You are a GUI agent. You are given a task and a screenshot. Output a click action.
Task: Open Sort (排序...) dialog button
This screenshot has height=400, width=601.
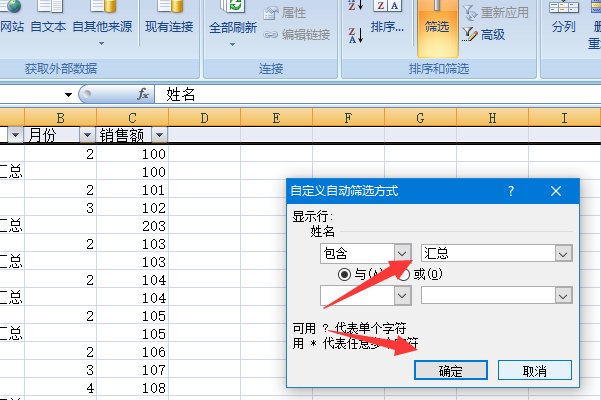388,17
